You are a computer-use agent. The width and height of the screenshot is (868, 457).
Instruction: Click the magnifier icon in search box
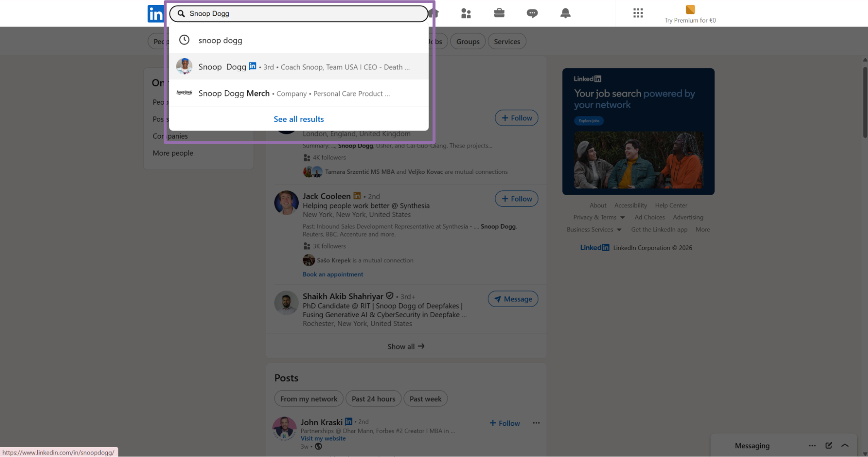coord(181,13)
